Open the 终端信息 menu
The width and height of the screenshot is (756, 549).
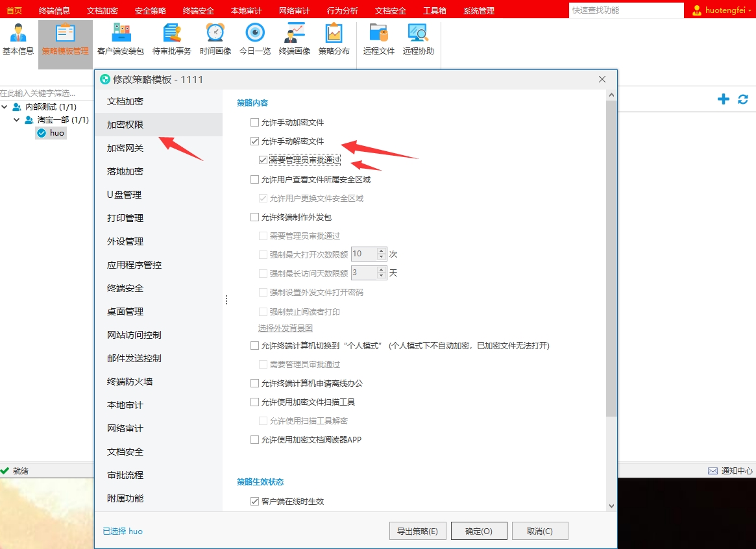pos(55,10)
